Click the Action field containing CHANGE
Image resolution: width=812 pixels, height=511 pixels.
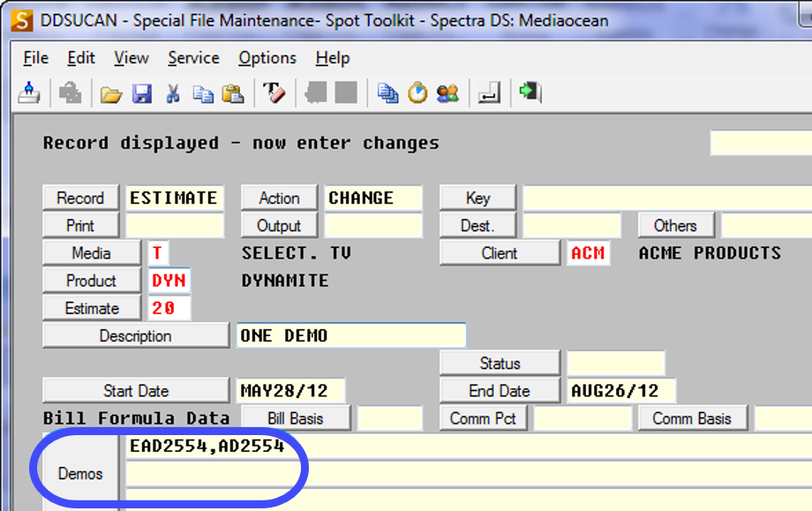coord(373,198)
